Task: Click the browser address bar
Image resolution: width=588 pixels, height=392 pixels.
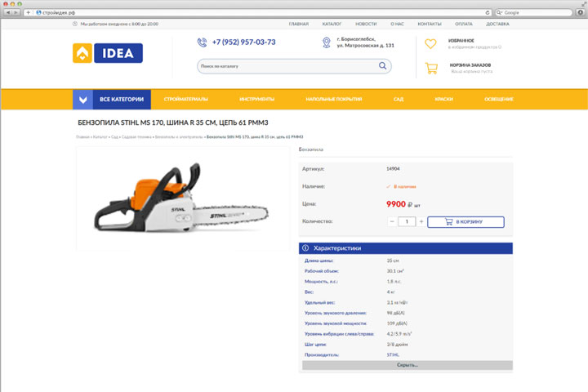Action: click(259, 13)
